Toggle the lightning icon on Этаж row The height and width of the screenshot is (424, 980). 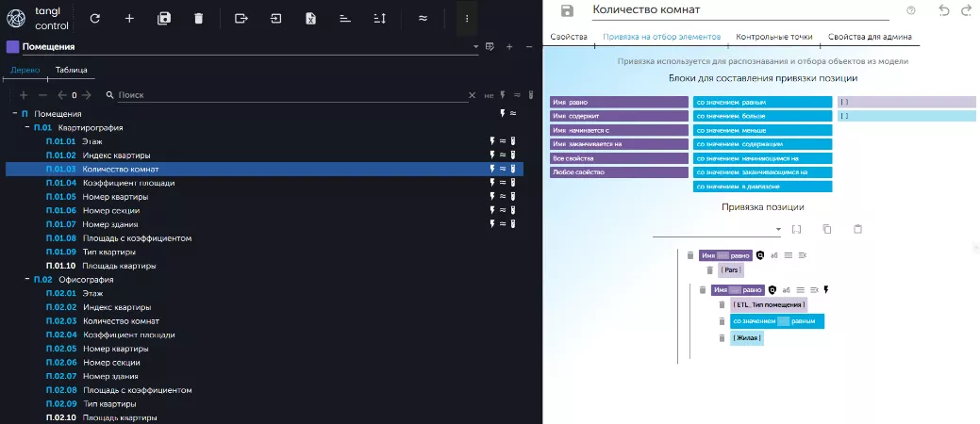point(491,140)
